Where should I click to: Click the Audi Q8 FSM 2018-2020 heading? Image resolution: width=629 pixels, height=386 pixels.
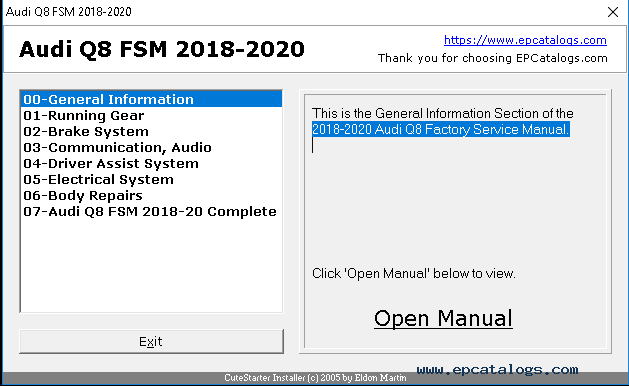point(162,49)
